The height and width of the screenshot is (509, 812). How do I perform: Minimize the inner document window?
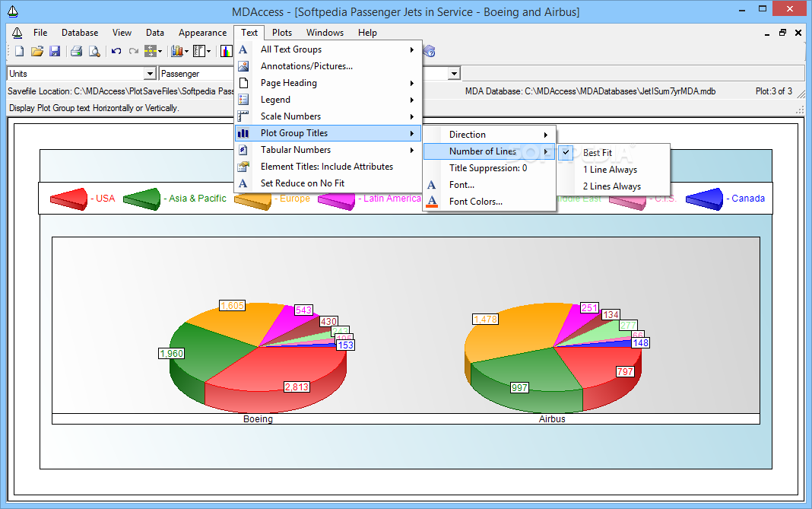pos(767,33)
